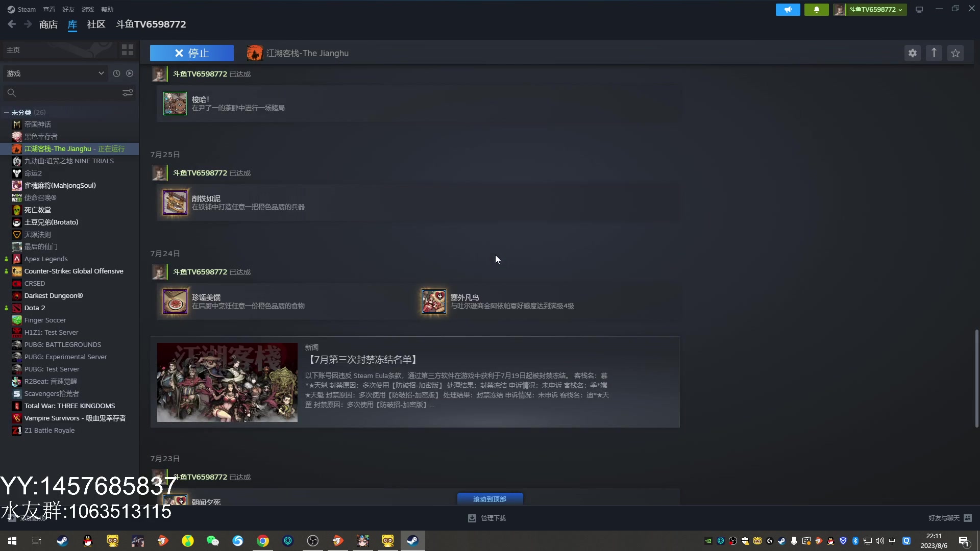Select Counter-Strike: Global Offensive
Image resolution: width=980 pixels, height=551 pixels.
(x=74, y=271)
